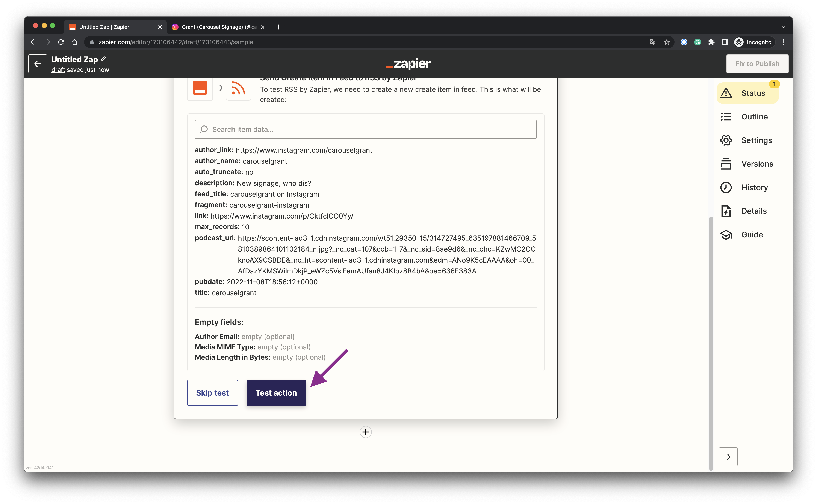Screen dimensions: 817x504
Task: Select the podcast_url value text
Action: click(386, 254)
